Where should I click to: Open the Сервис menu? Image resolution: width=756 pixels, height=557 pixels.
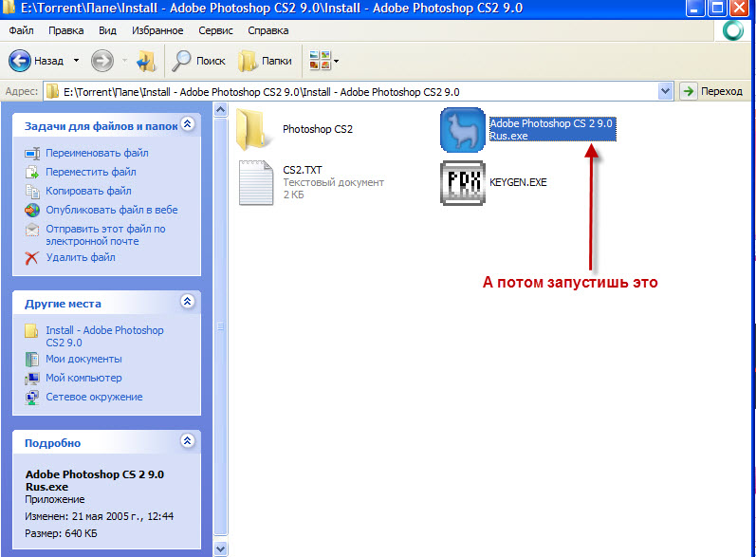pyautogui.click(x=215, y=30)
